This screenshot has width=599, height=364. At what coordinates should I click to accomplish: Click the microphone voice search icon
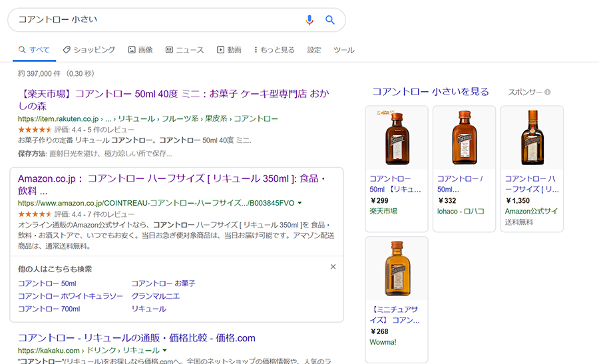click(309, 20)
